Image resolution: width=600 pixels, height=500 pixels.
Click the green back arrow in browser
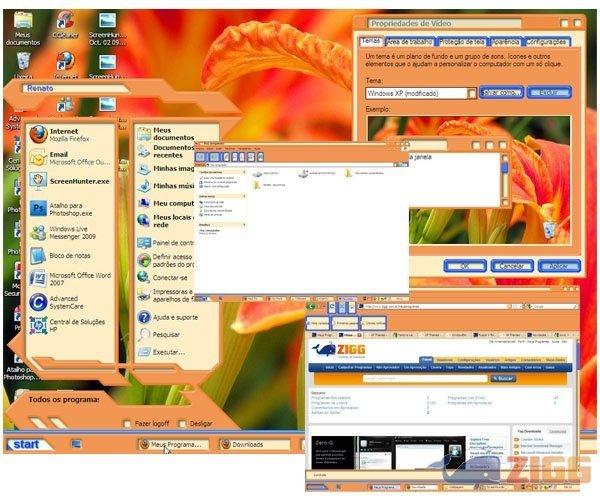click(311, 306)
